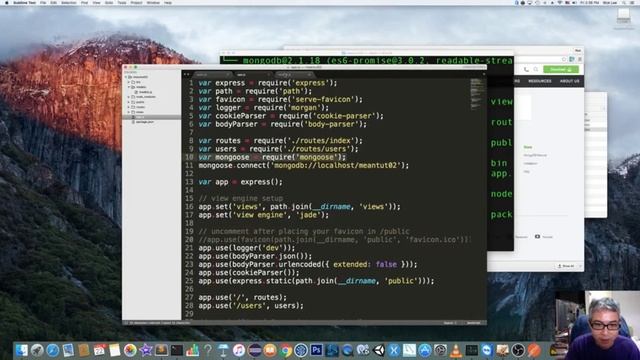
Task: Open file inside models folder in sidebar
Action: [x=145, y=92]
